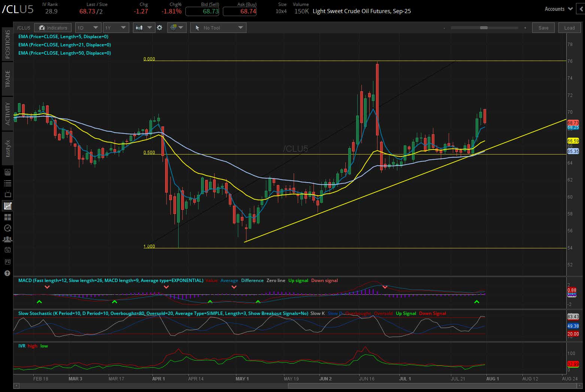Open the watchlist icon in the sidebar

click(7, 183)
